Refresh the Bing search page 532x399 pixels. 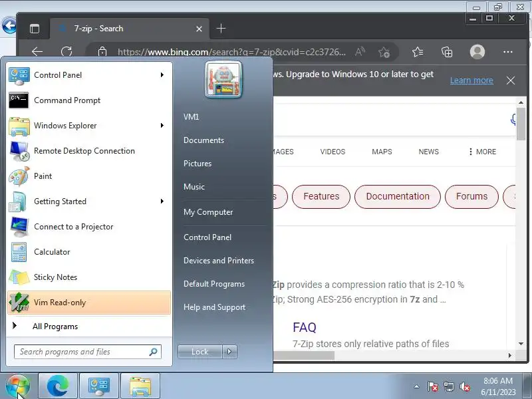pyautogui.click(x=66, y=52)
